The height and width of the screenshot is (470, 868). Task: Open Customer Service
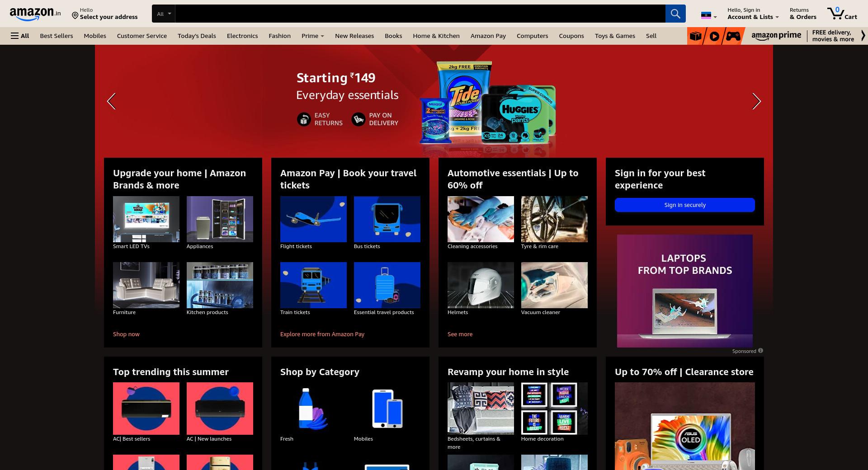(142, 36)
